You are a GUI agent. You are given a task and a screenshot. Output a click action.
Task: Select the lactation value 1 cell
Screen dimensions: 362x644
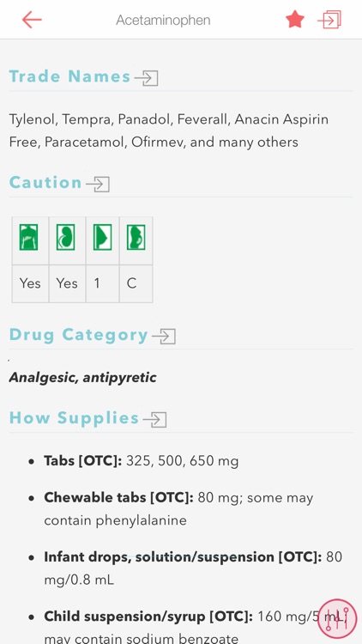[x=103, y=283]
